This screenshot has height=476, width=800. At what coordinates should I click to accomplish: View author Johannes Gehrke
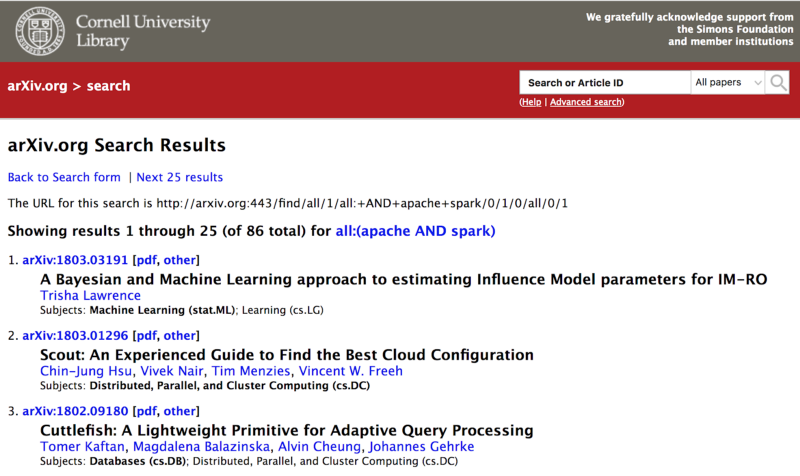(x=421, y=446)
